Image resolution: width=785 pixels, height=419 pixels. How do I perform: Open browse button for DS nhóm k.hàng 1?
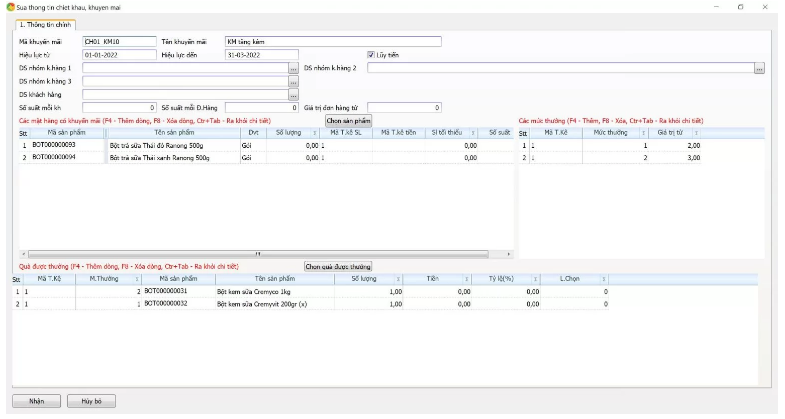pyautogui.click(x=293, y=68)
